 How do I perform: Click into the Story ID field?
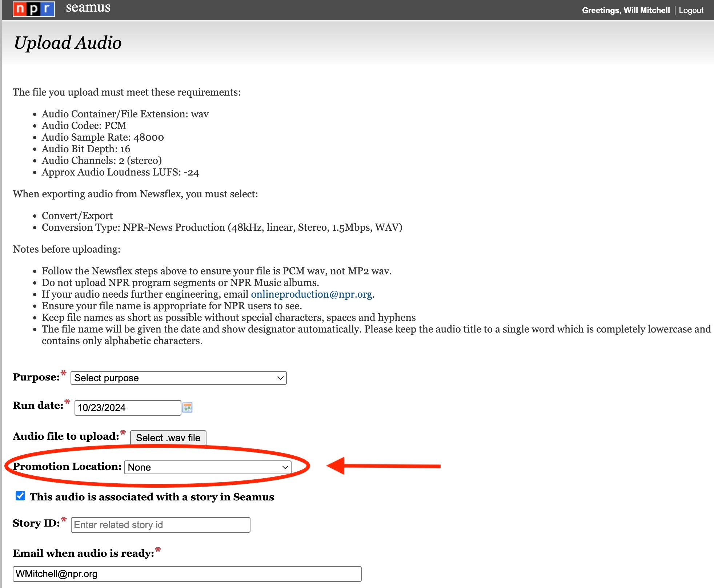click(x=161, y=525)
